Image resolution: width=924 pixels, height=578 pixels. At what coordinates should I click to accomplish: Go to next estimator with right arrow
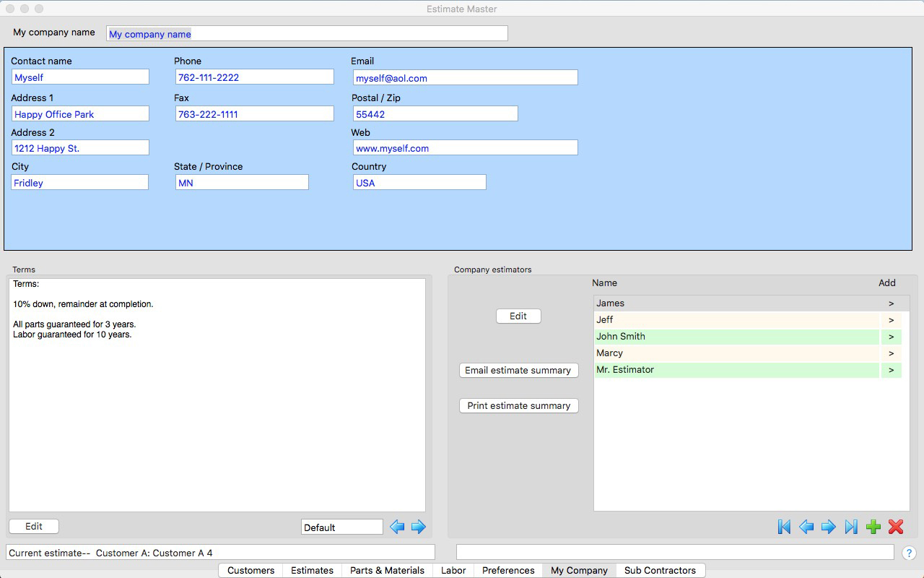pos(829,527)
